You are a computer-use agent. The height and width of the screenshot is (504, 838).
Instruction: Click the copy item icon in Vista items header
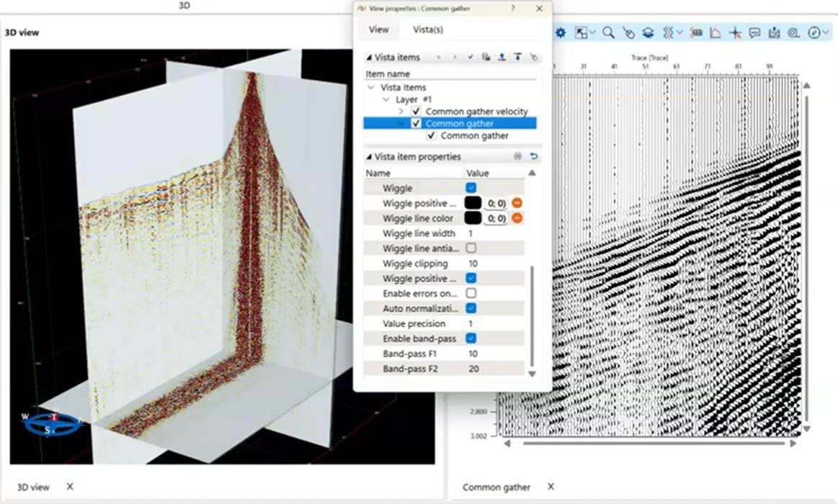pos(486,57)
